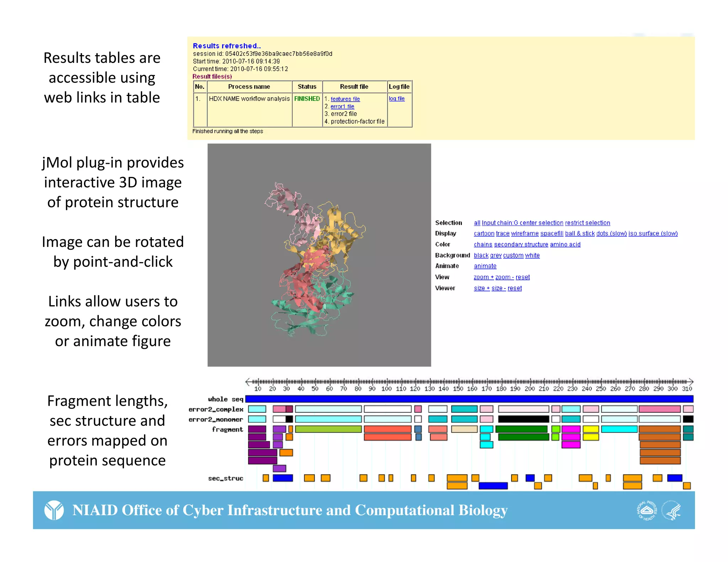Click size - in Viewer row
The image size is (728, 562).
[498, 288]
